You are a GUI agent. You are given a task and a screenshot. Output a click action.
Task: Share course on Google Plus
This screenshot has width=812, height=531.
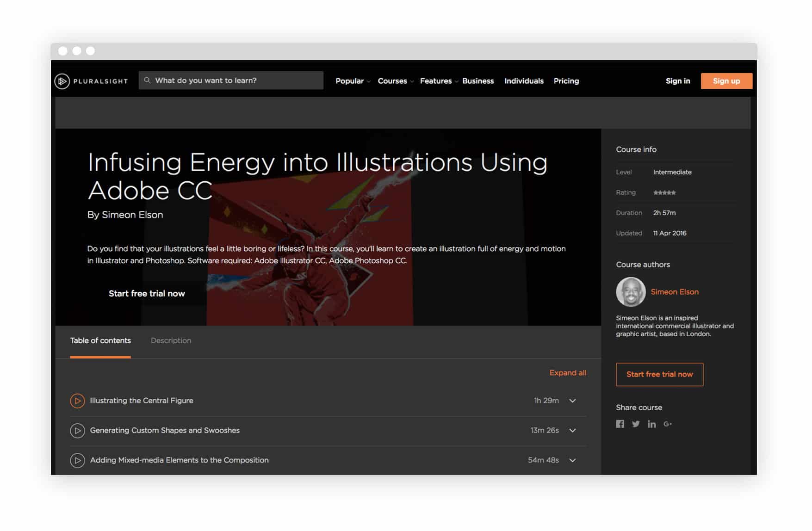[x=667, y=424]
